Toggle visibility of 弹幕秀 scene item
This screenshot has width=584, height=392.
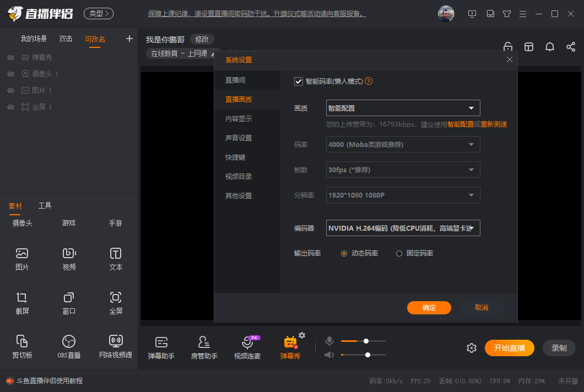coord(10,57)
